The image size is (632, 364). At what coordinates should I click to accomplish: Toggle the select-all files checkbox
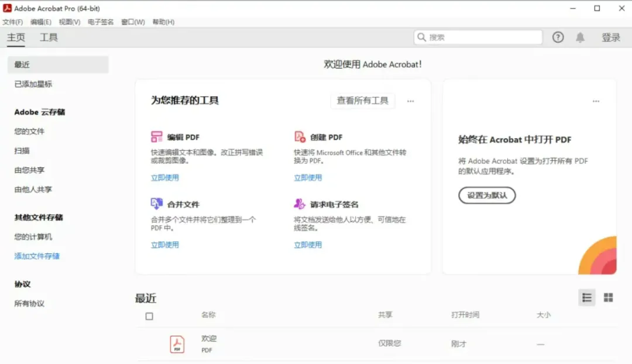coord(149,316)
